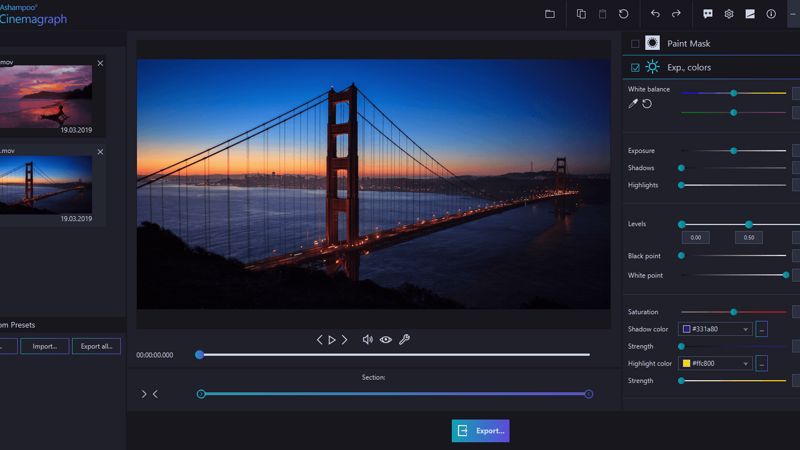
Task: Click the Export all... presets button
Action: click(96, 346)
